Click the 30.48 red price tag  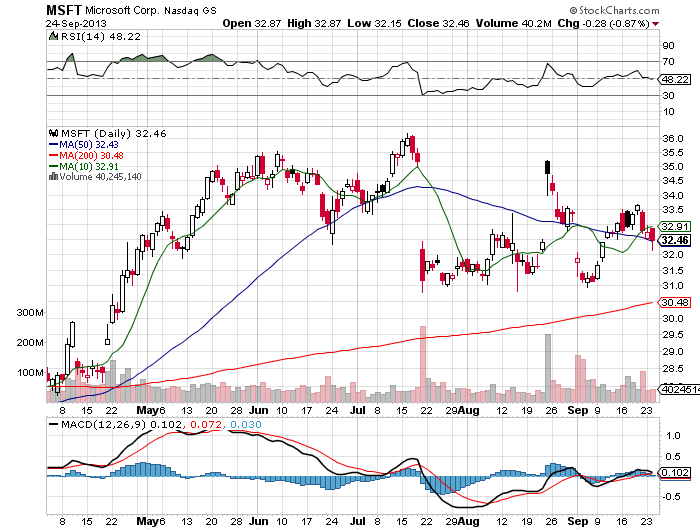click(675, 303)
